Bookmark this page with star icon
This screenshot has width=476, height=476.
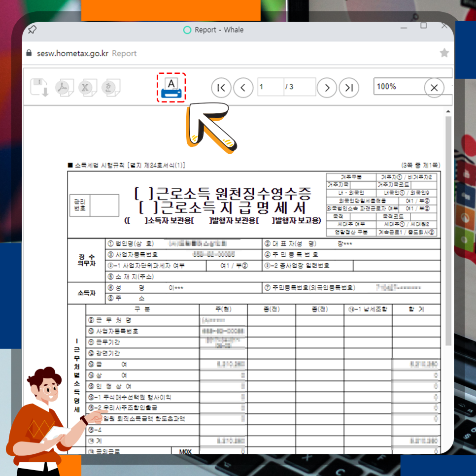coord(444,53)
